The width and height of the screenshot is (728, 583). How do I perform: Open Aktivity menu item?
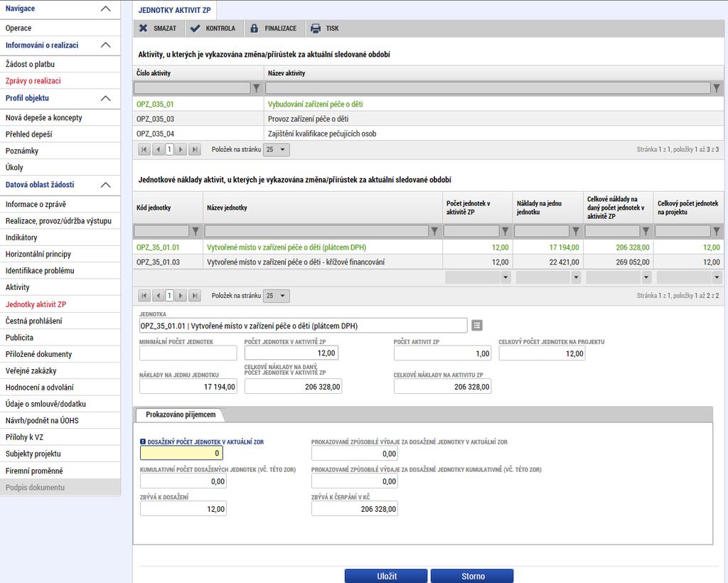pyautogui.click(x=60, y=287)
